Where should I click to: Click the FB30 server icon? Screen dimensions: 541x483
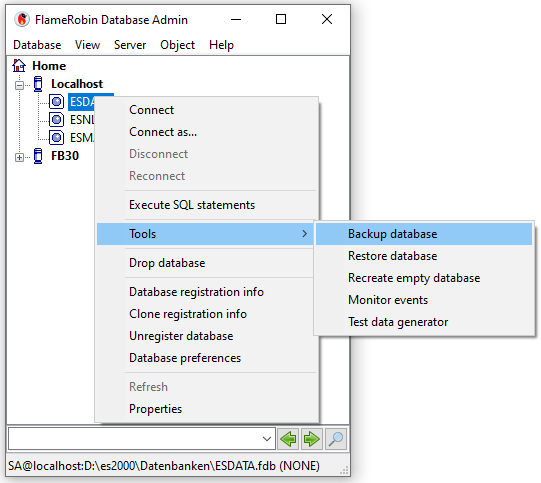(38, 156)
